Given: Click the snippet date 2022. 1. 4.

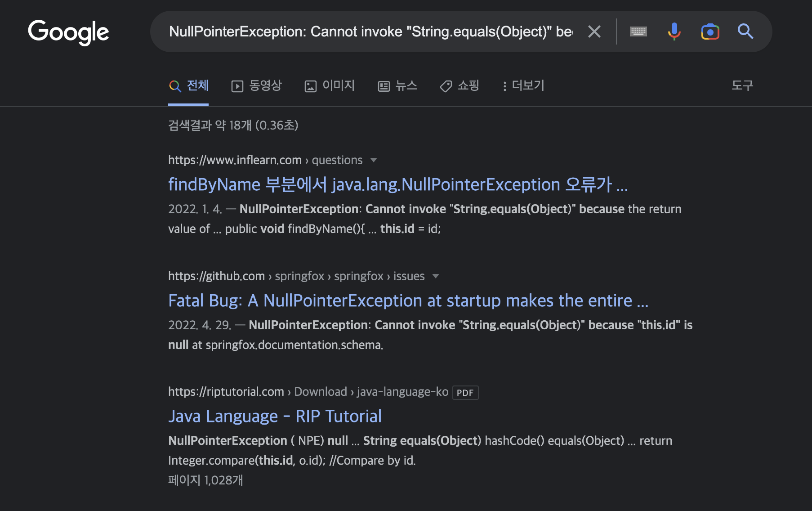Looking at the screenshot, I should pos(195,209).
